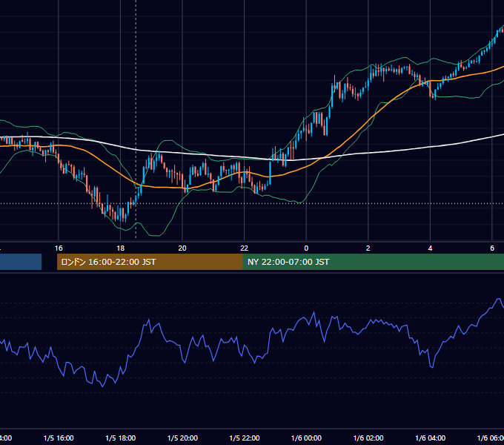Click the 1/5 16:00 time label
The image size is (504, 445).
(59, 438)
